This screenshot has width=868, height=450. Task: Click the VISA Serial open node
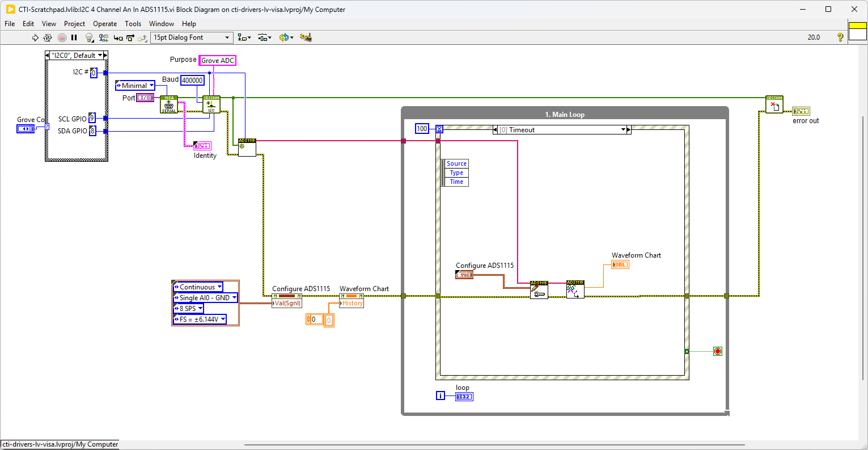169,104
